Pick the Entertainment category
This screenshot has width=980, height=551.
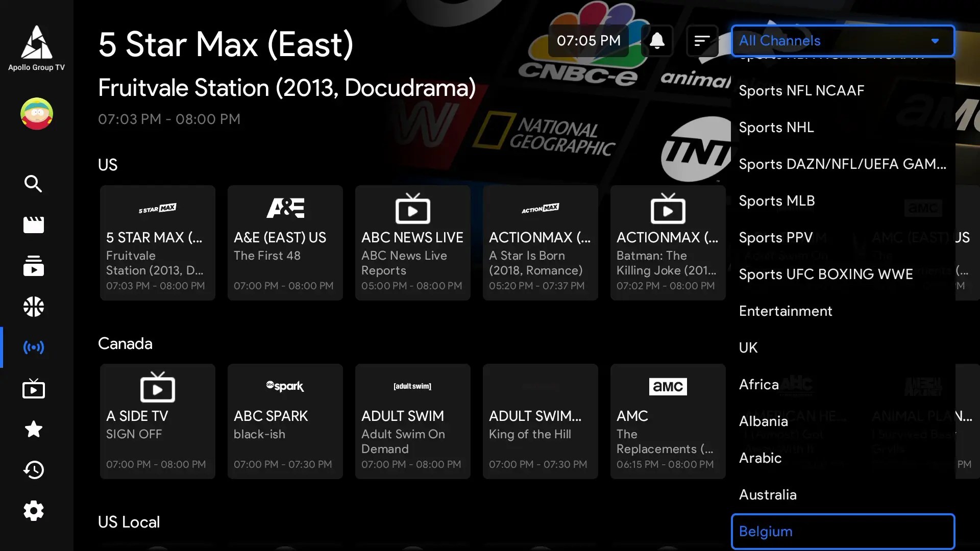[x=843, y=311]
